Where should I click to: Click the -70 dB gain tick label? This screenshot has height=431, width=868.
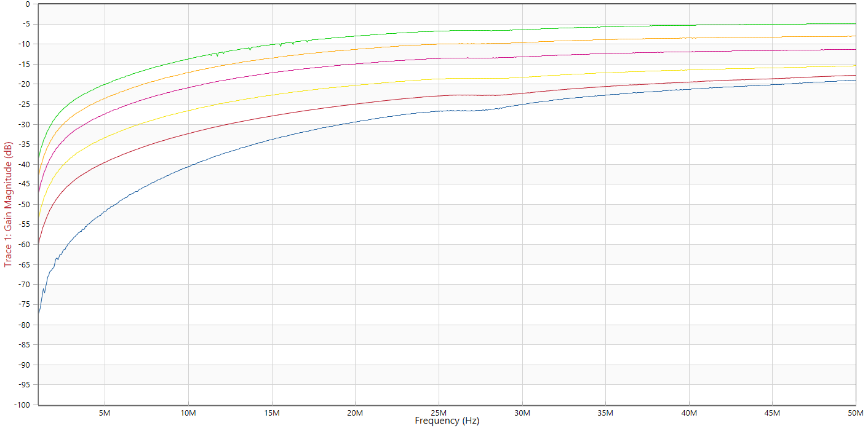pyautogui.click(x=23, y=285)
